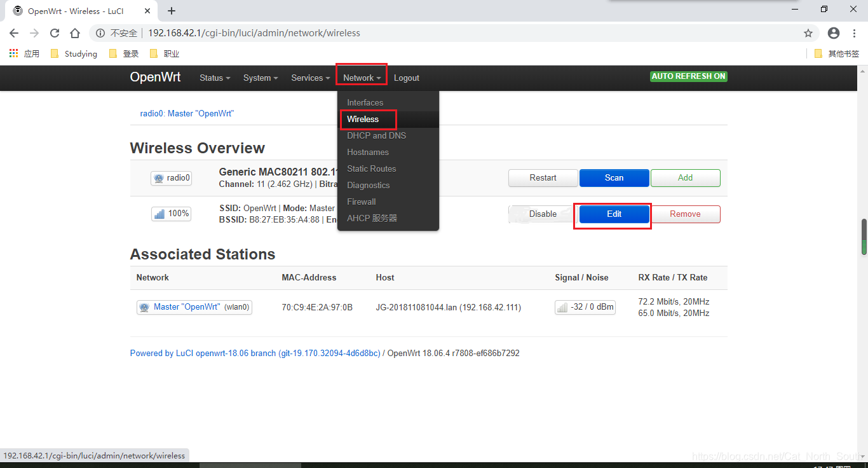This screenshot has width=868, height=468.
Task: Select Wireless from Network menu
Action: 388,119
